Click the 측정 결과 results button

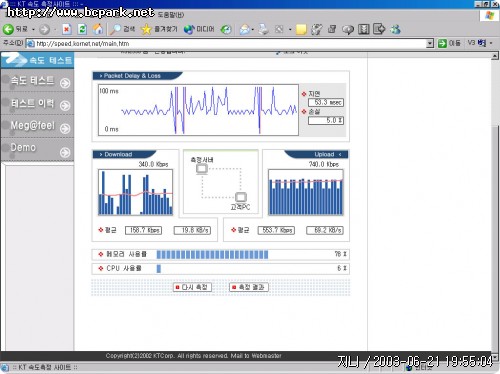click(x=249, y=287)
